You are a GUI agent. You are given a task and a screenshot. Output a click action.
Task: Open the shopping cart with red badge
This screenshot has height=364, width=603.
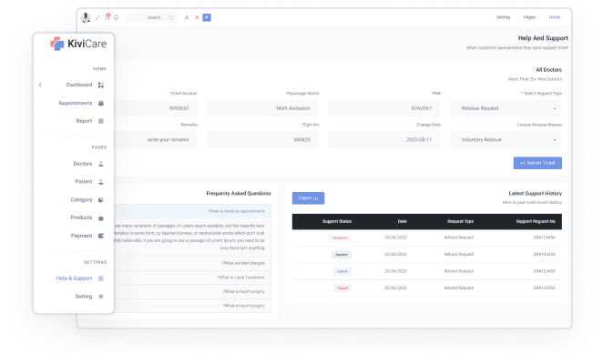(107, 17)
